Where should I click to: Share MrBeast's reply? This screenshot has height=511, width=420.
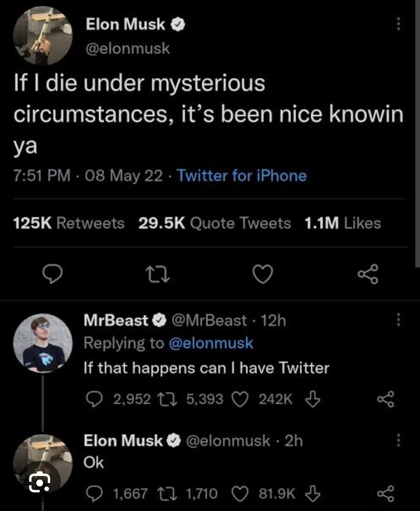pyautogui.click(x=386, y=400)
